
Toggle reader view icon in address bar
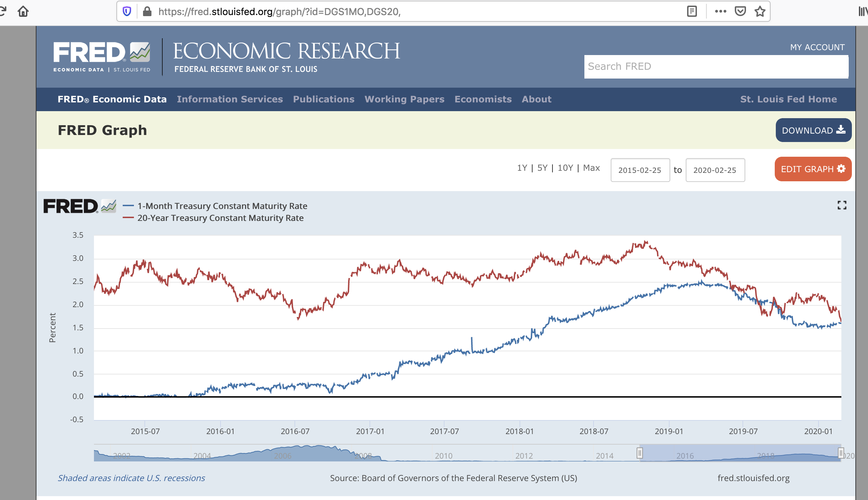pos(692,12)
